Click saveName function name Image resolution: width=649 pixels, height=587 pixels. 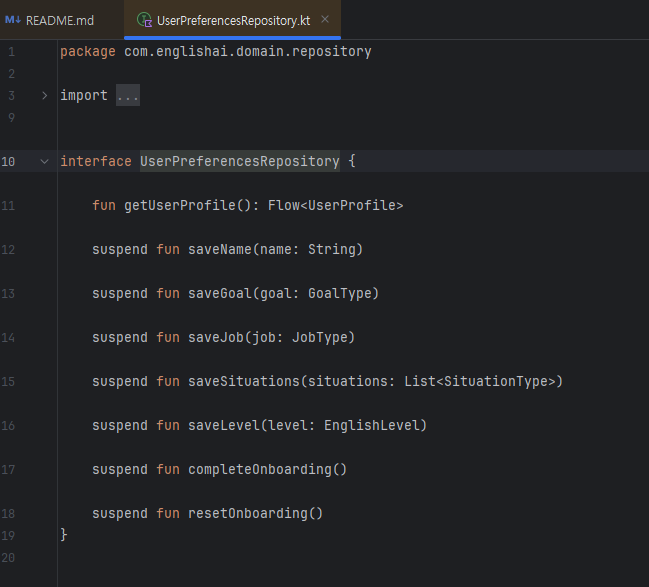tap(220, 249)
